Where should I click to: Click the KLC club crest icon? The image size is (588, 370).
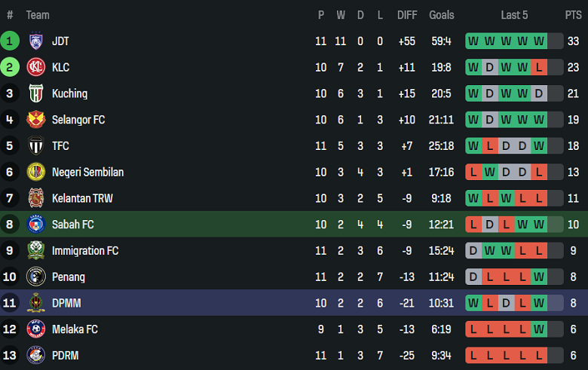pyautogui.click(x=36, y=68)
